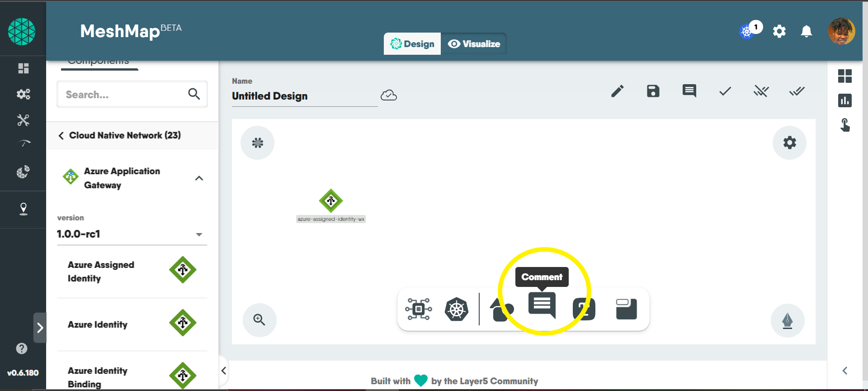Click the double checkmark deploy icon
Screen dimensions: 868x391
pos(797,91)
